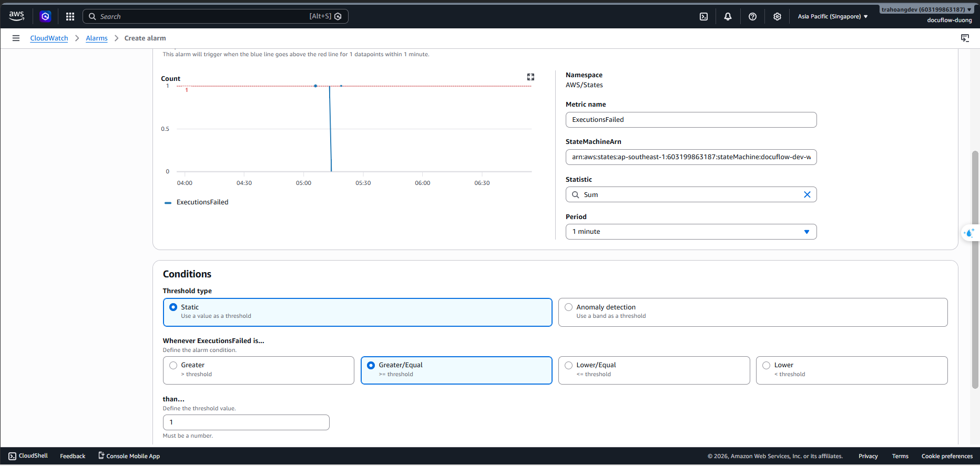Open the page tutorial panel icon
The image size is (980, 466).
(x=965, y=38)
